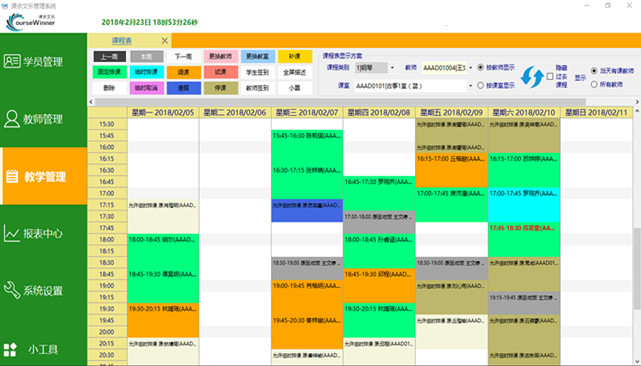Switch to the 课程表 tab
641x366 pixels.
click(x=122, y=40)
